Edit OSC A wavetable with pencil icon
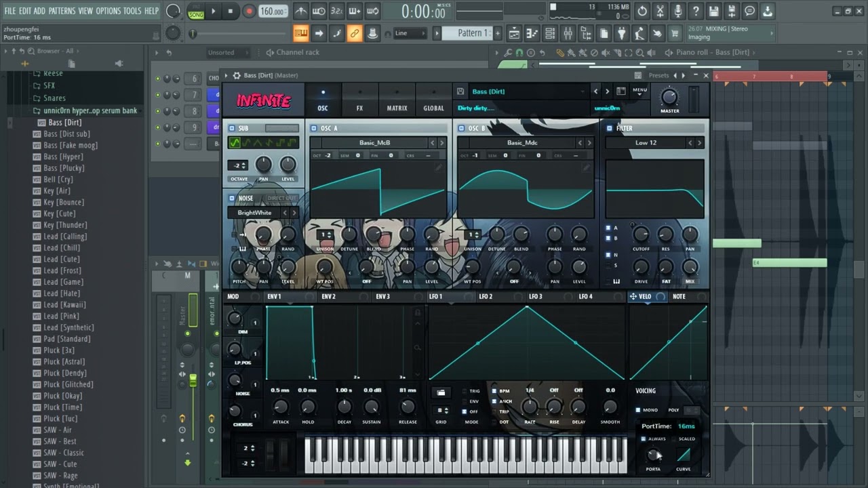868x488 pixels. coord(438,167)
